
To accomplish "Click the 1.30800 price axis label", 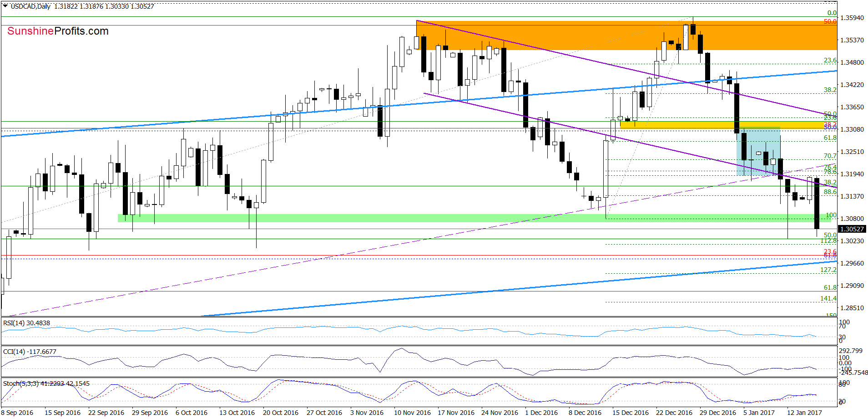I will [x=852, y=219].
